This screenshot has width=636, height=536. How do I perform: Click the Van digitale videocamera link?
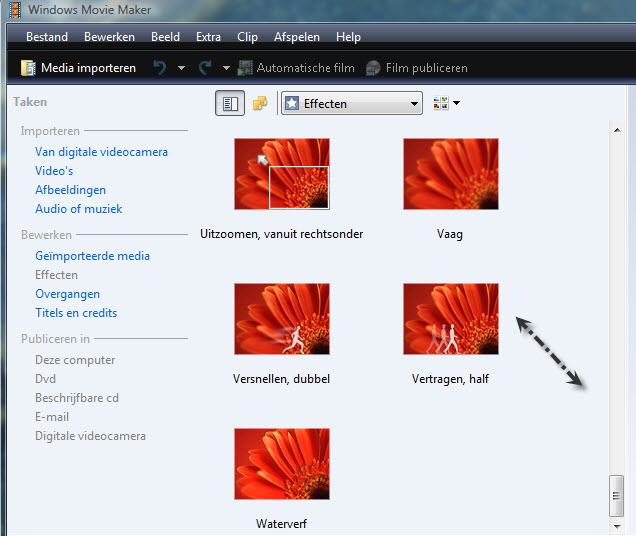tap(101, 152)
